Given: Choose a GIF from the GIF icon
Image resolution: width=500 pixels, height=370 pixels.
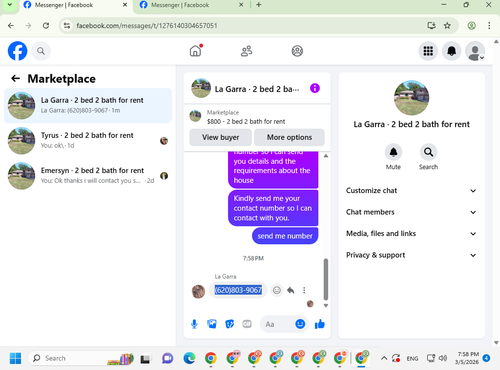Looking at the screenshot, I should (247, 324).
